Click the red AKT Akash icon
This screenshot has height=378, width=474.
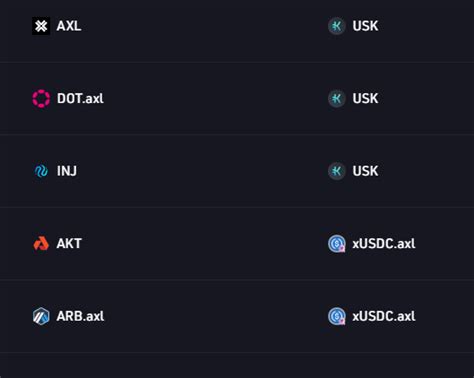pos(41,244)
